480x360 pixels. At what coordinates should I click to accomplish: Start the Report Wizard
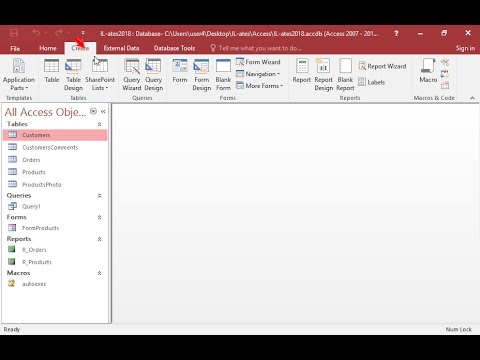click(382, 66)
